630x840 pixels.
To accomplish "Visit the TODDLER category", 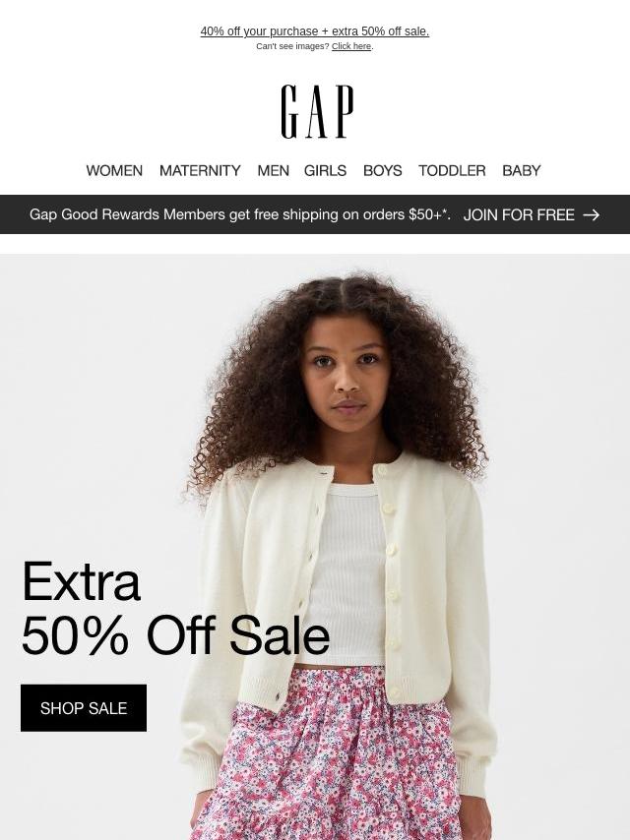I will [x=452, y=170].
